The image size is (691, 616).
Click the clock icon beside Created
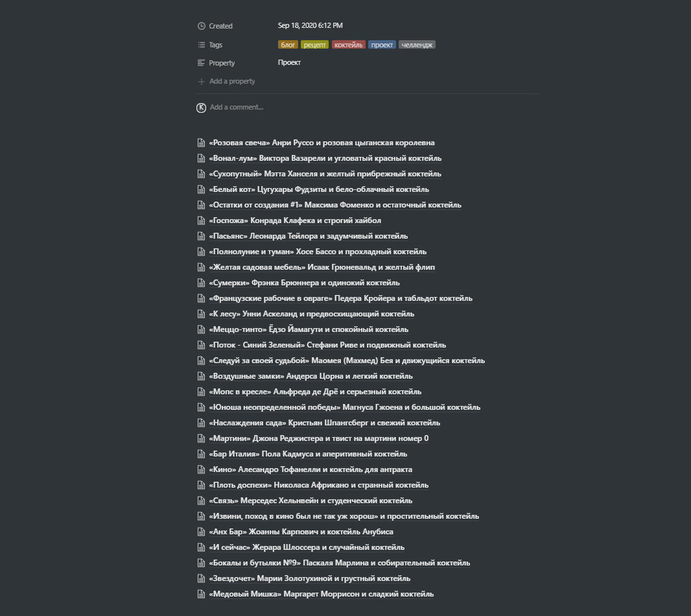202,26
